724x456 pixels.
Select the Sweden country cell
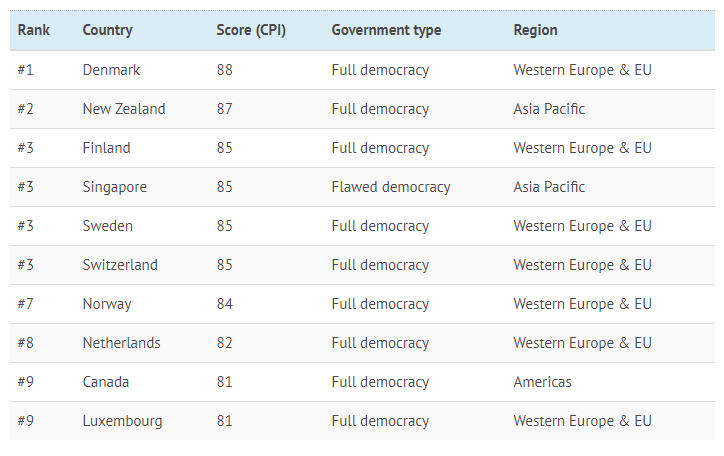click(x=107, y=226)
